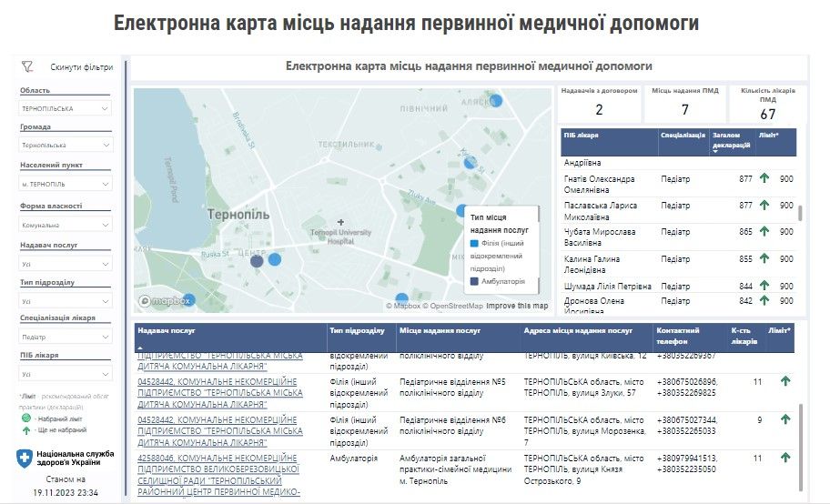
Task: Sort providers by Надавач послуг column
Action: (230, 338)
